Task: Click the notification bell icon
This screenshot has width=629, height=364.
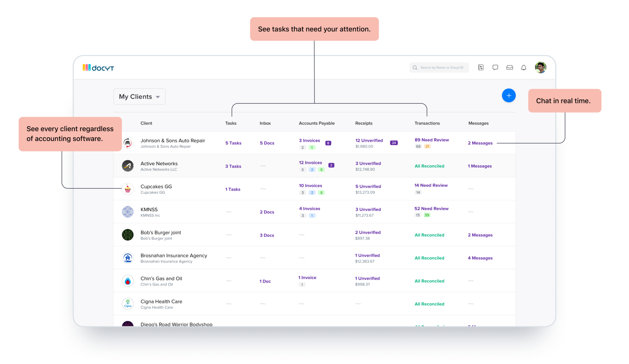Action: click(x=523, y=68)
